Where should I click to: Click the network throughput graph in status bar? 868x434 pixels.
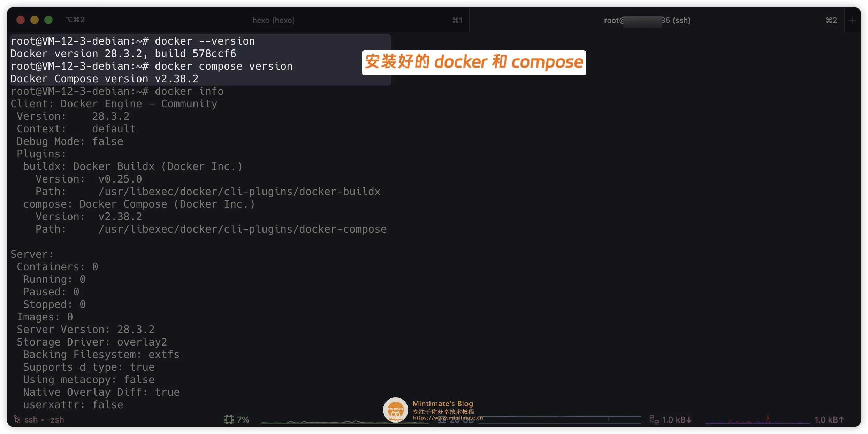click(x=757, y=419)
